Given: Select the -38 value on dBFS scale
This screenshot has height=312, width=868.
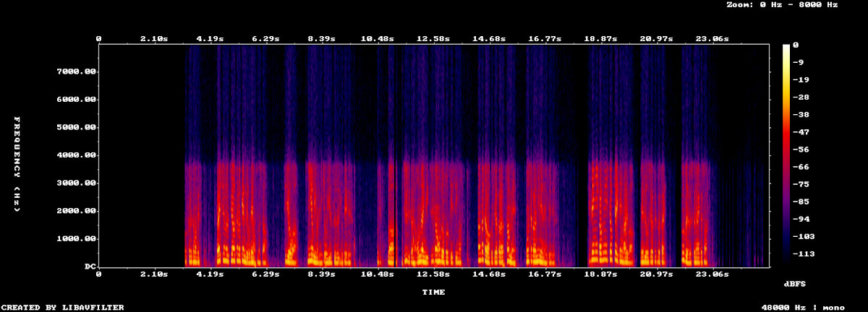Looking at the screenshot, I should pos(801,115).
